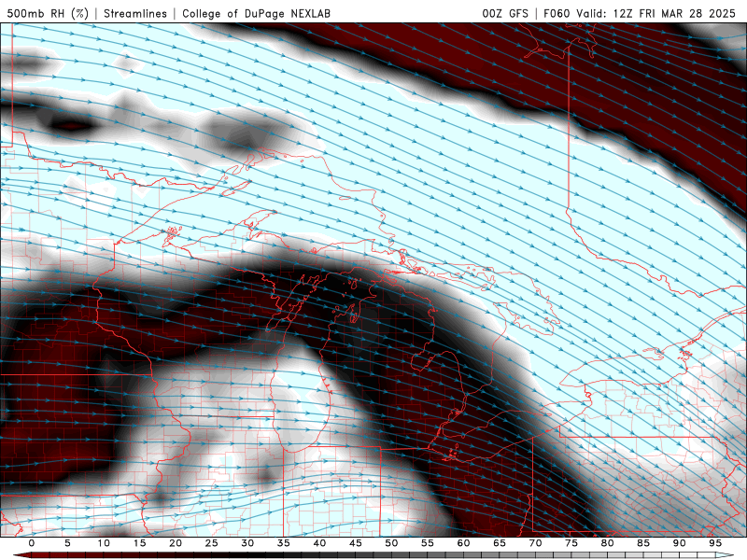This screenshot has height=560, width=747.
Task: Click the colorbar label "25"
Action: click(x=212, y=543)
